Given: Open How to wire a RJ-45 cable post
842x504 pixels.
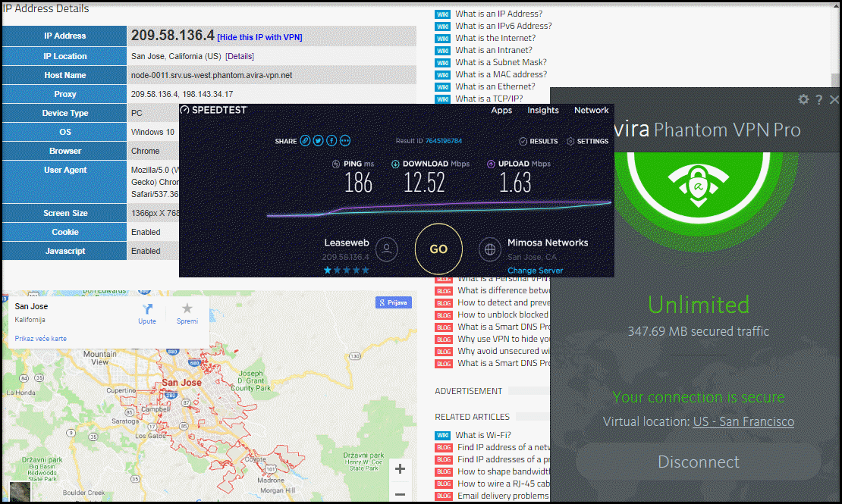Looking at the screenshot, I should [x=504, y=484].
